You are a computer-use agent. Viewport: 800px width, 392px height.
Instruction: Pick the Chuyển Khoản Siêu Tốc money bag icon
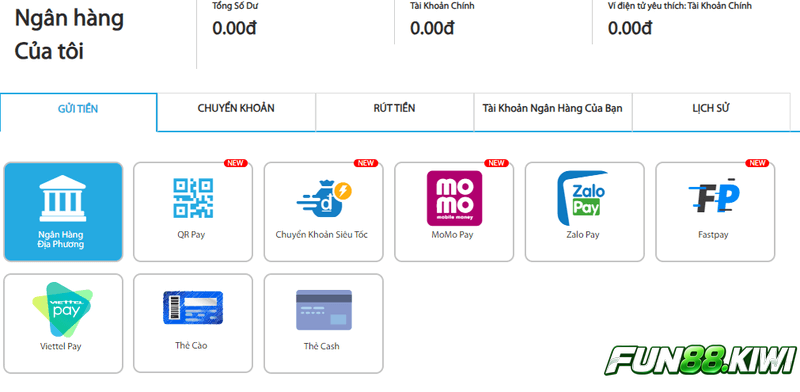click(323, 198)
